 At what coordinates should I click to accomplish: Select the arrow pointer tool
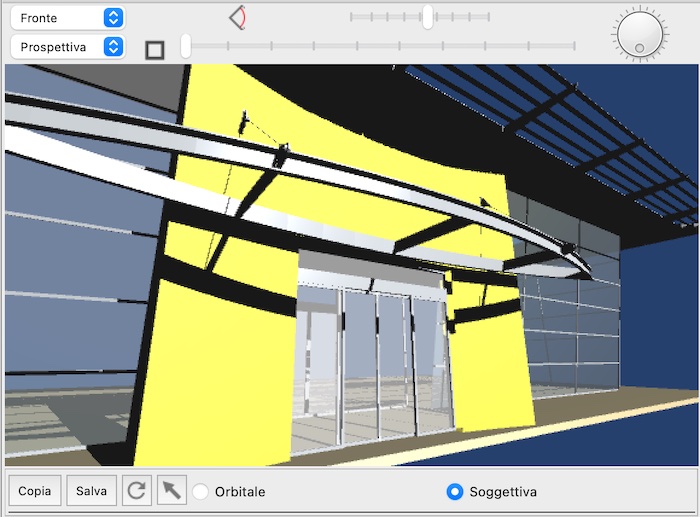coord(172,491)
